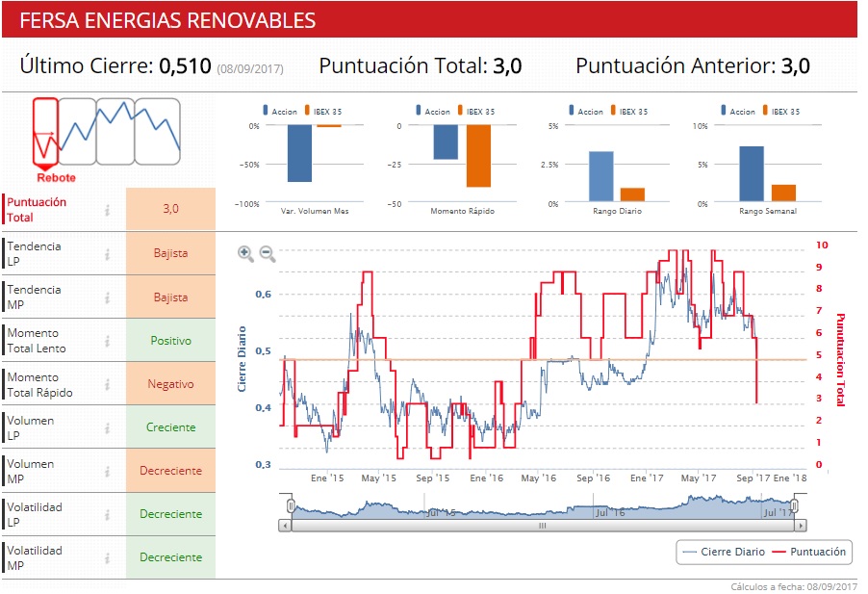Click the Bajista value for Tendencia MP
This screenshot has width=868, height=594.
point(170,297)
